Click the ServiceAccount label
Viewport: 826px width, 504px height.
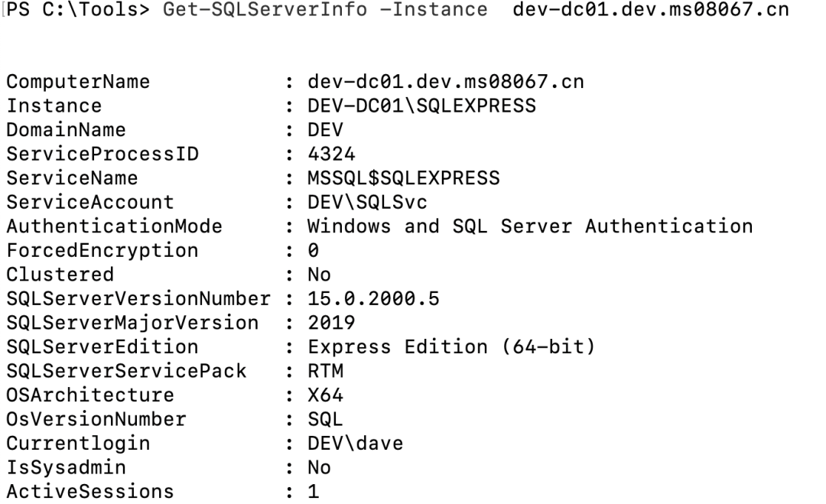coord(90,202)
